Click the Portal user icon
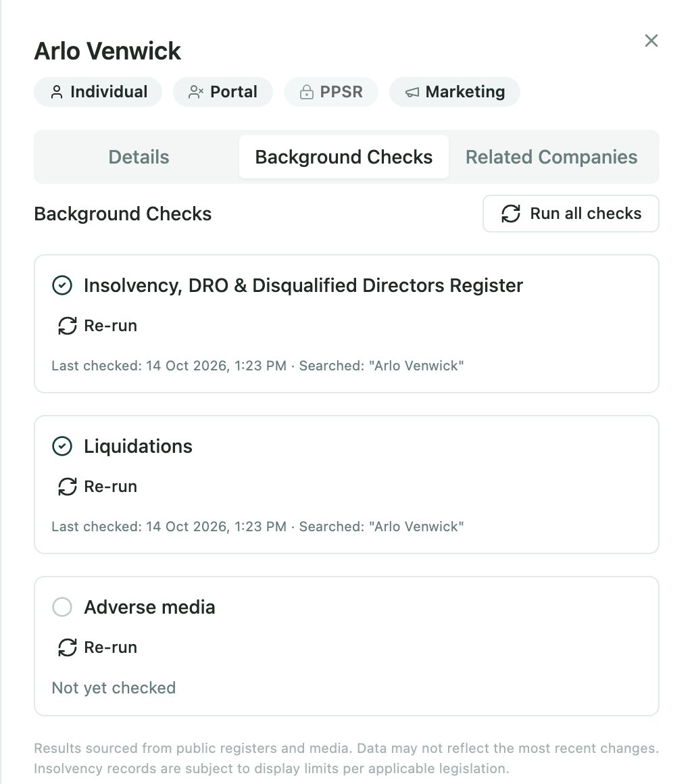This screenshot has width=692, height=784. click(195, 92)
